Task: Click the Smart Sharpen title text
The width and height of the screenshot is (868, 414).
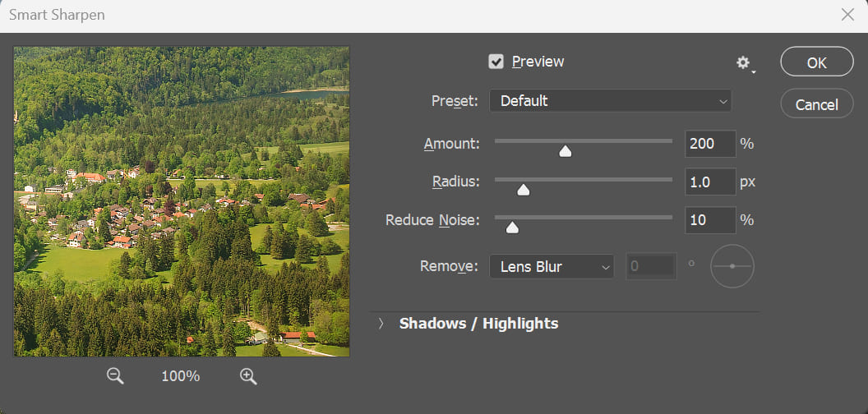Action: click(x=57, y=15)
